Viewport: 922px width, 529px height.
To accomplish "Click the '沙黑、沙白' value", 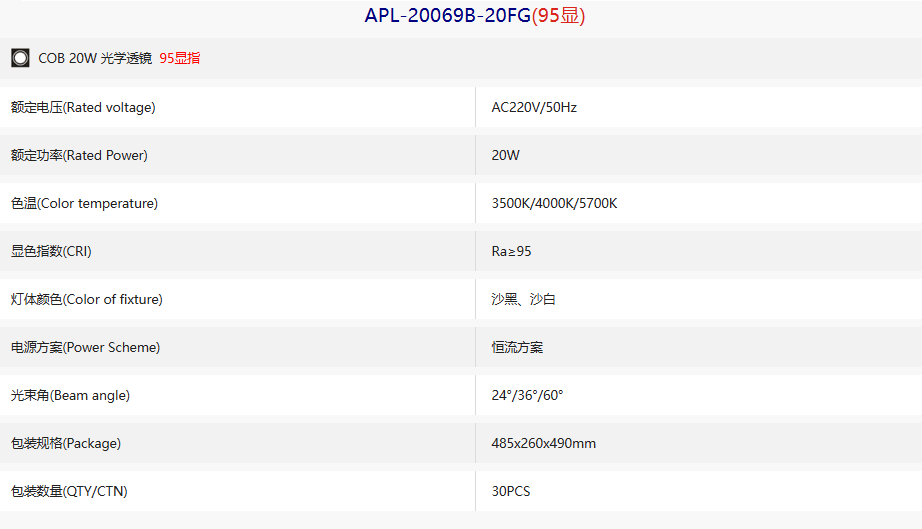I will tap(523, 300).
